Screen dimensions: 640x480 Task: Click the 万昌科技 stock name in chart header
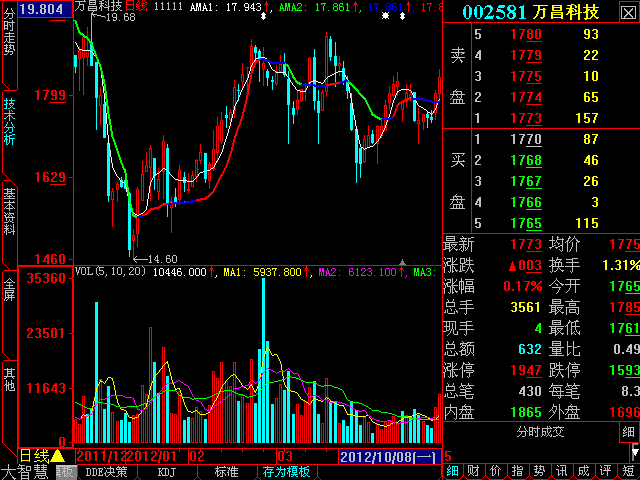click(99, 6)
